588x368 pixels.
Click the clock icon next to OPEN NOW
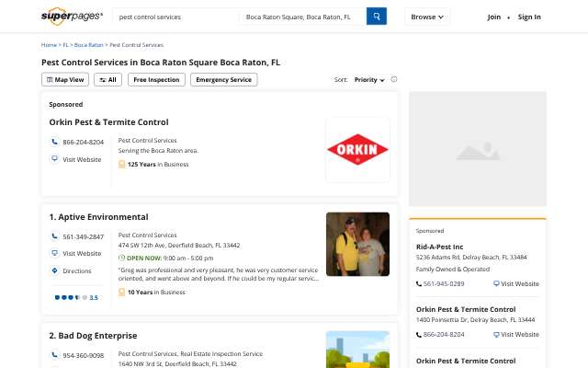(121, 258)
